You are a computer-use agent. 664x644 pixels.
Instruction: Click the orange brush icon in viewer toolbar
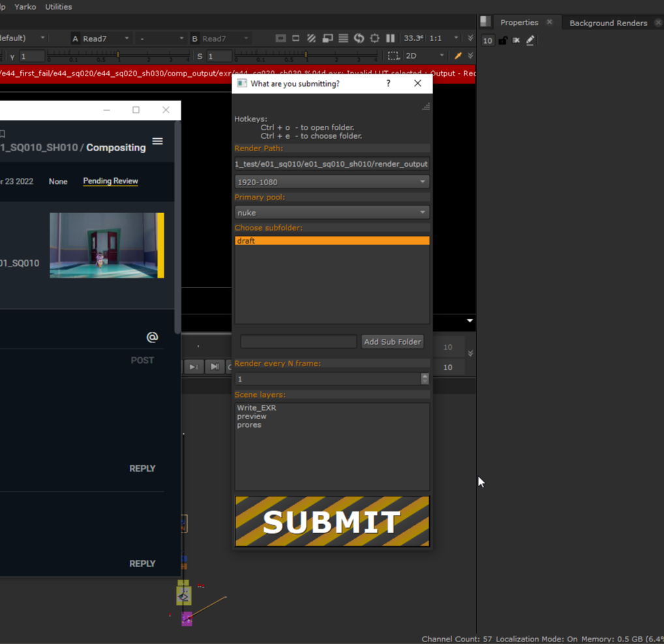[458, 55]
